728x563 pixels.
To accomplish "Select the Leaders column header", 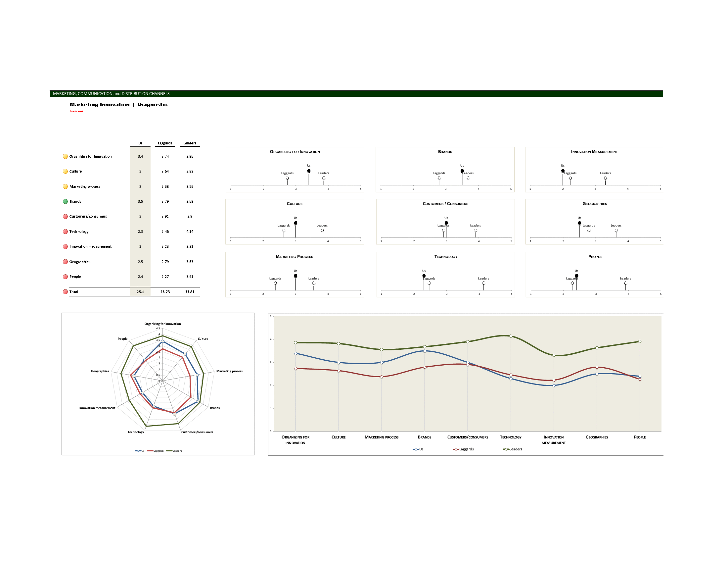I will (x=190, y=143).
